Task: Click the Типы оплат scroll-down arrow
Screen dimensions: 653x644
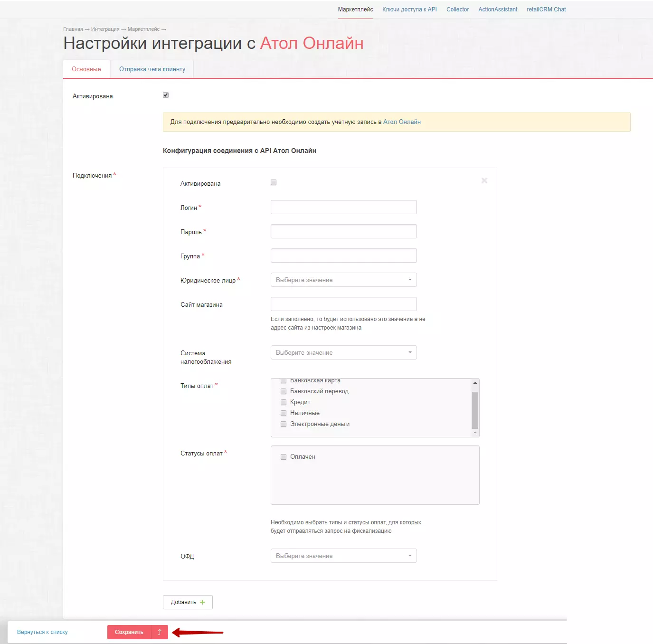Action: [475, 433]
